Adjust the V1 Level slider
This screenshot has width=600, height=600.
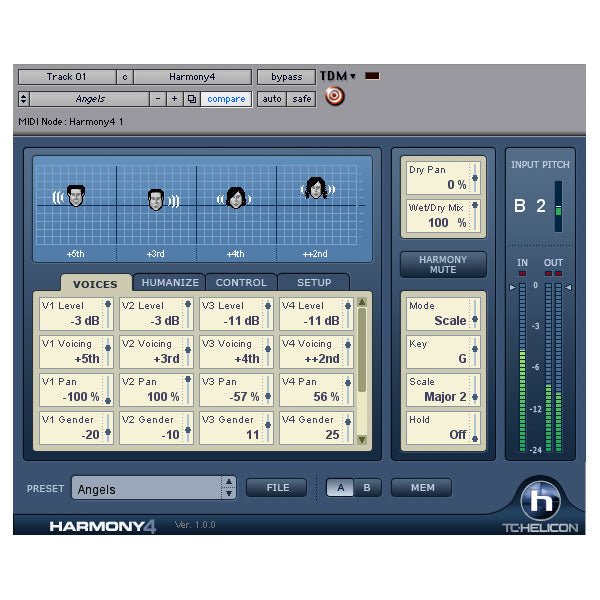point(108,314)
